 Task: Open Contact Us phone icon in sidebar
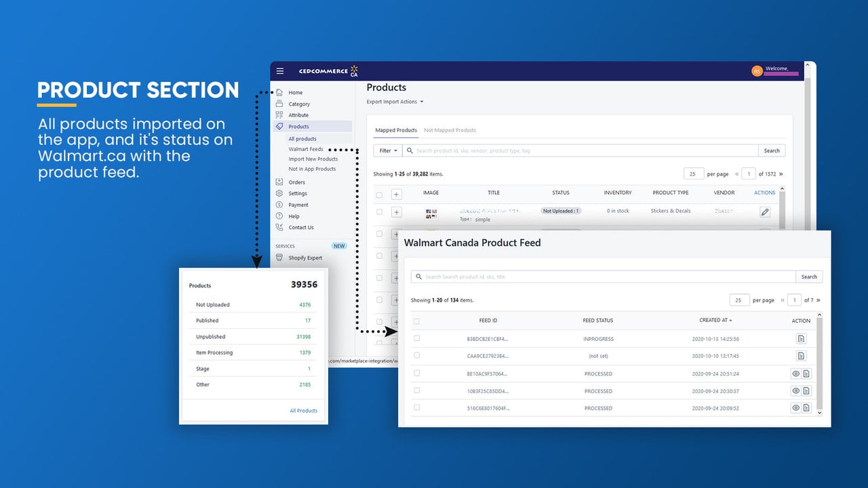(279, 227)
